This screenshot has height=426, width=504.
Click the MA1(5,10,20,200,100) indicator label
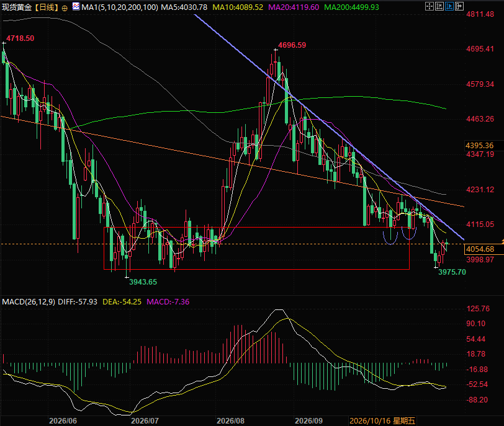(x=120, y=7)
